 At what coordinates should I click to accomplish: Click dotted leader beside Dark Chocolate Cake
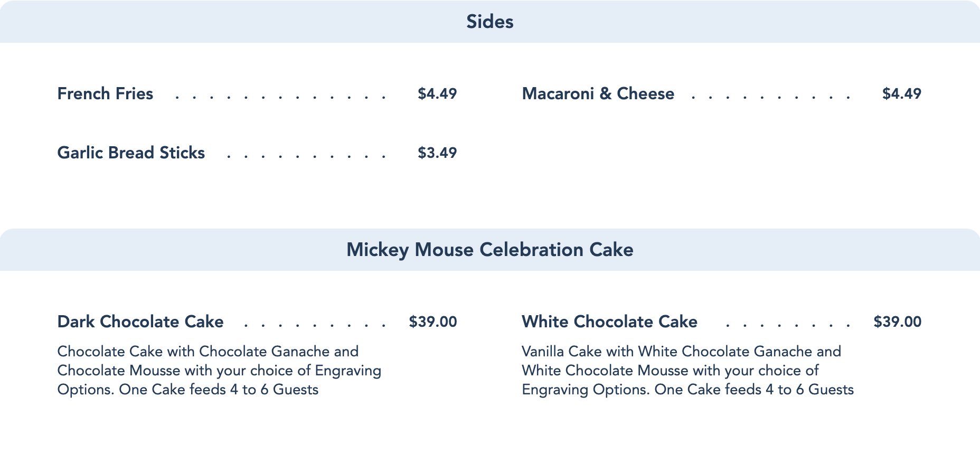[x=315, y=325]
